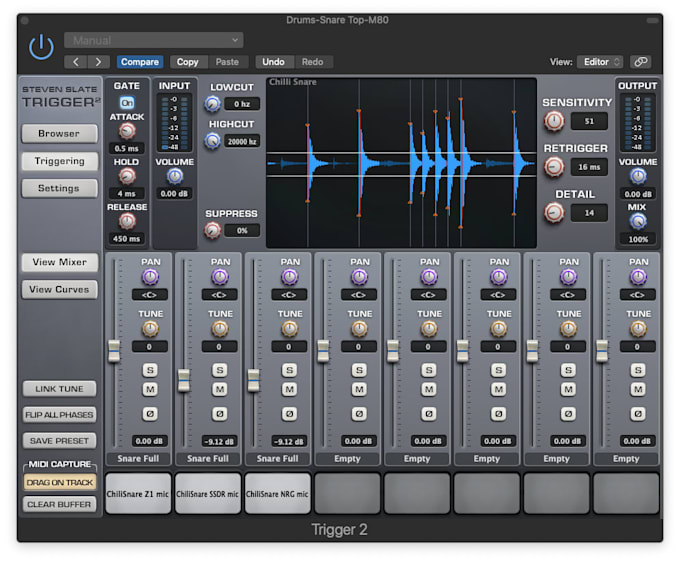Click volume fader of ChiliSnare SSDR channel
The image size is (680, 562).
[184, 380]
